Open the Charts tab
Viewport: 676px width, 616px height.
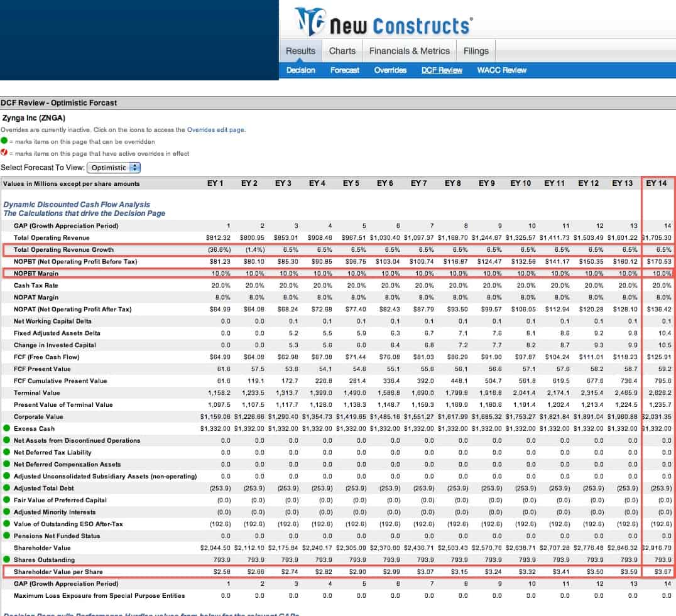point(342,51)
